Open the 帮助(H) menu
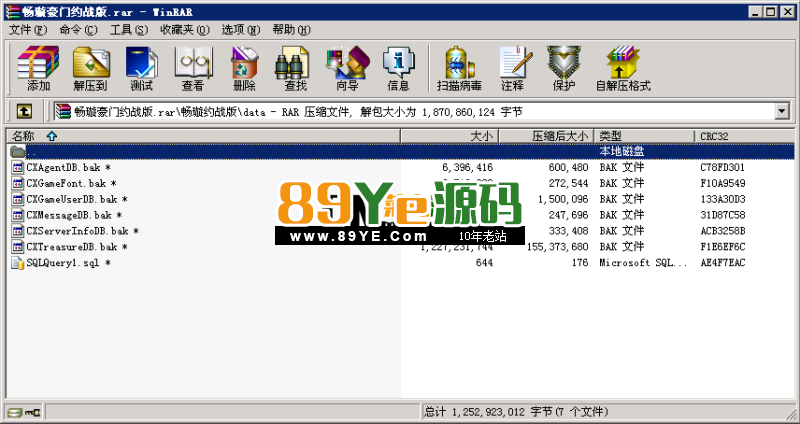The width and height of the screenshot is (800, 424). [x=291, y=30]
